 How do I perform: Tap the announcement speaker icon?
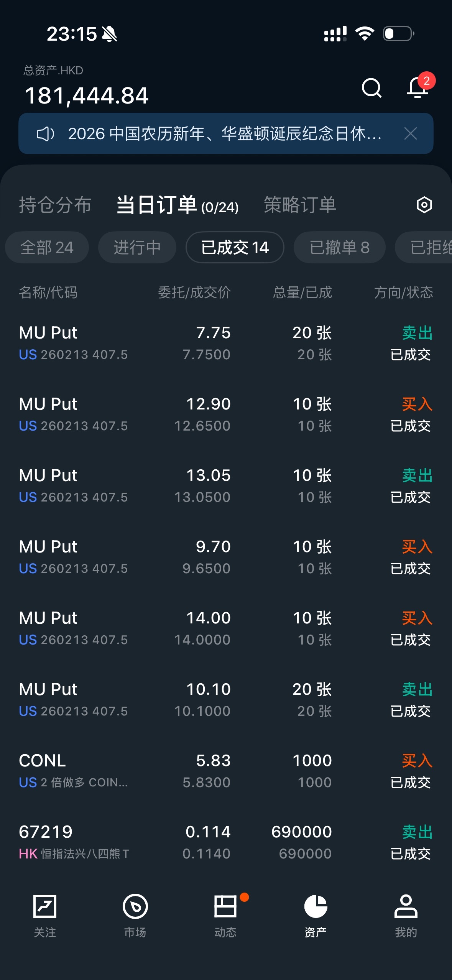click(45, 134)
